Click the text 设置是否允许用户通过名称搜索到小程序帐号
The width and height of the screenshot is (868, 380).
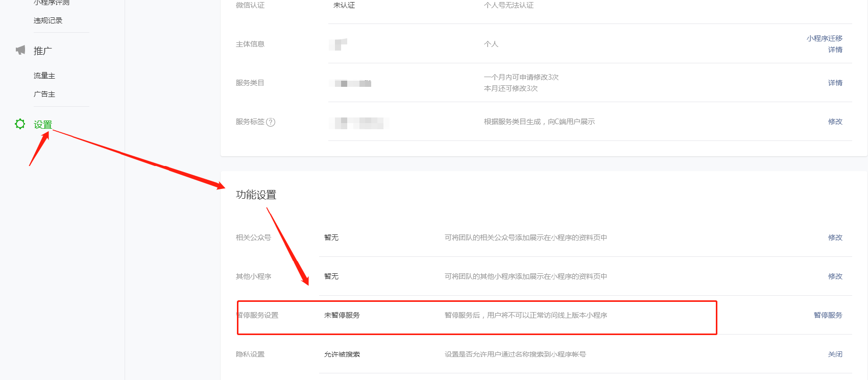point(515,354)
